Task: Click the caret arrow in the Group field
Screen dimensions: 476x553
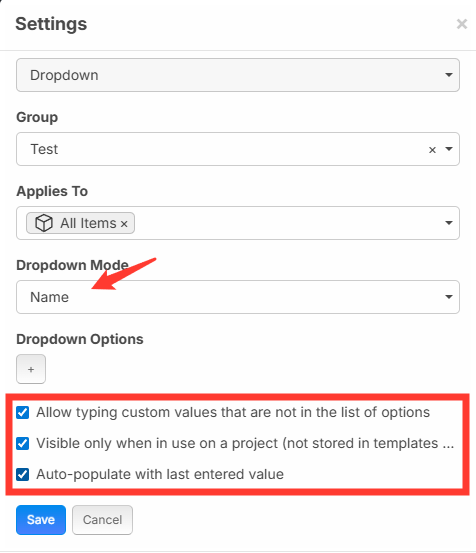Action: tap(449, 149)
